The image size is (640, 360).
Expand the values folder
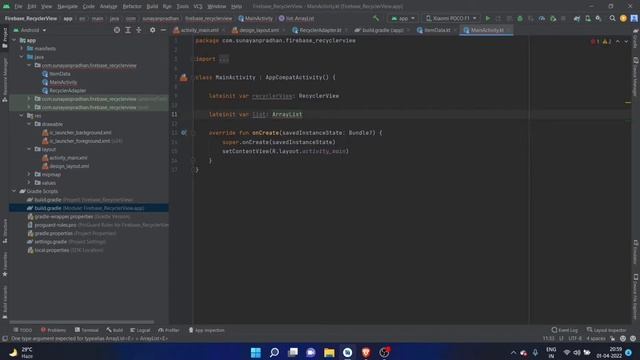[29, 183]
